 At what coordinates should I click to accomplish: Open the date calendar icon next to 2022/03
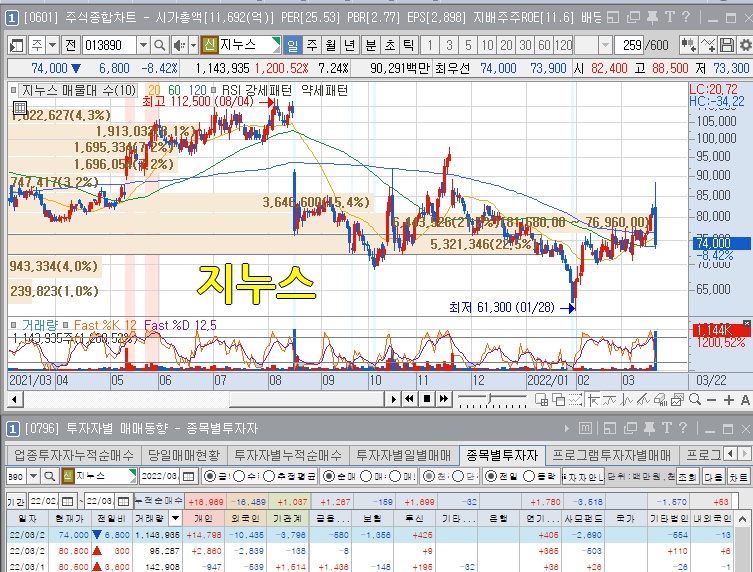tap(189, 476)
